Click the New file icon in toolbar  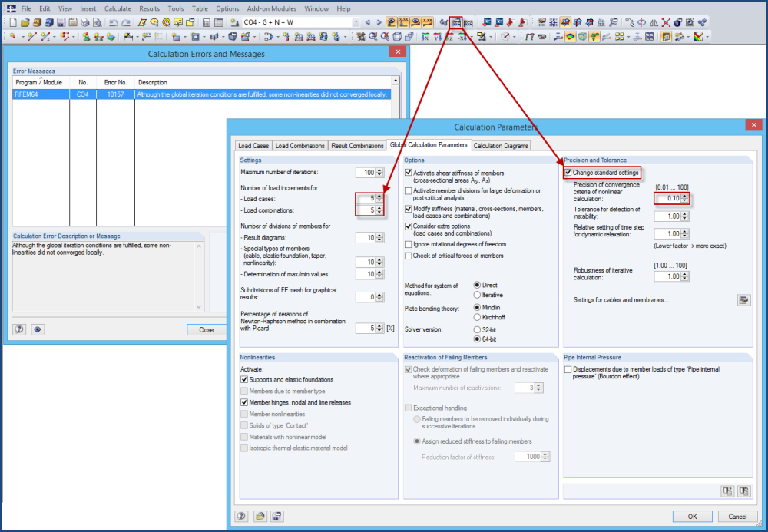[x=13, y=22]
